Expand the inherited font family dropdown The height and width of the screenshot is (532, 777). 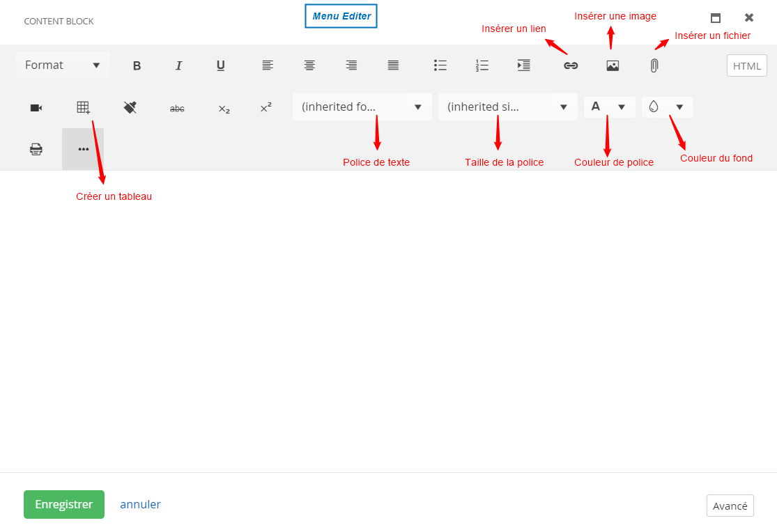362,107
